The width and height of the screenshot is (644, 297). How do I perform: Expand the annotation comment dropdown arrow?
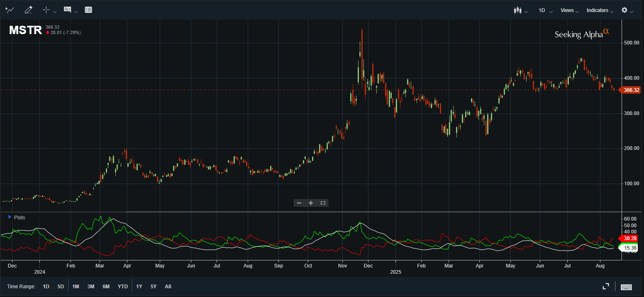76,11
